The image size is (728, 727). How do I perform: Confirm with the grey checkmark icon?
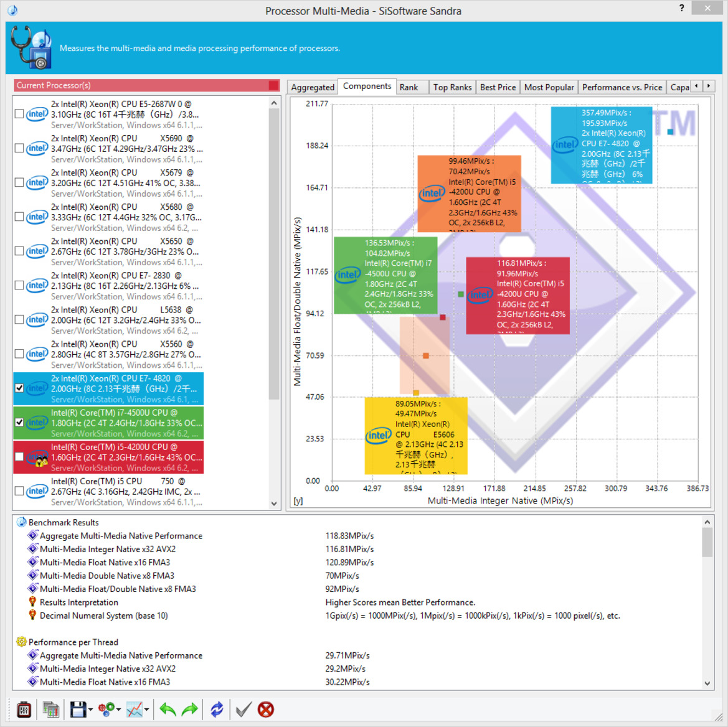point(243,710)
